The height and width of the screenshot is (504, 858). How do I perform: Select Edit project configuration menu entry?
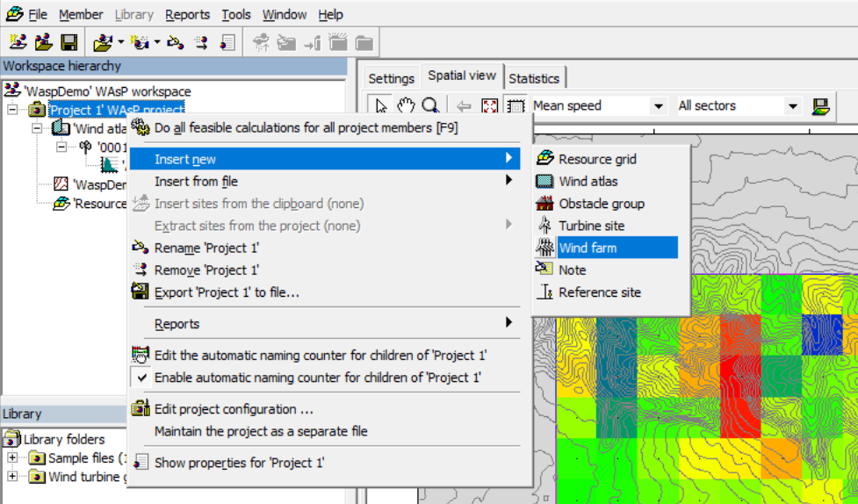pos(234,409)
